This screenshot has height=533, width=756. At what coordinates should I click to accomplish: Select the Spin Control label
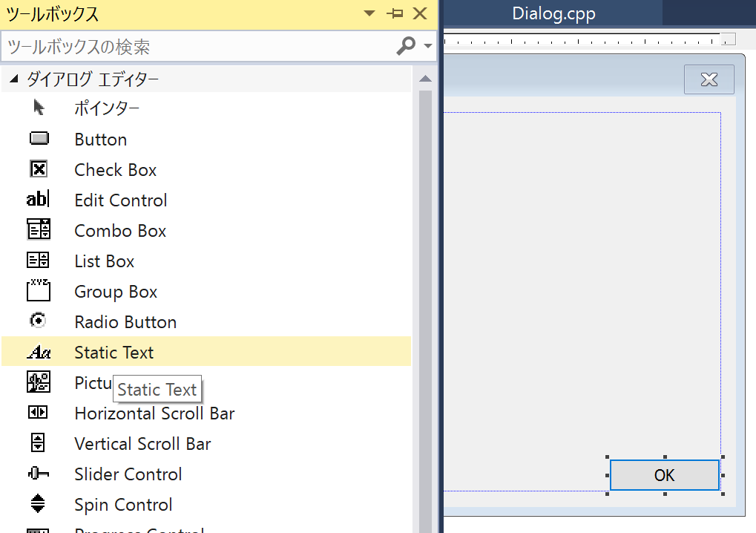pyautogui.click(x=123, y=505)
